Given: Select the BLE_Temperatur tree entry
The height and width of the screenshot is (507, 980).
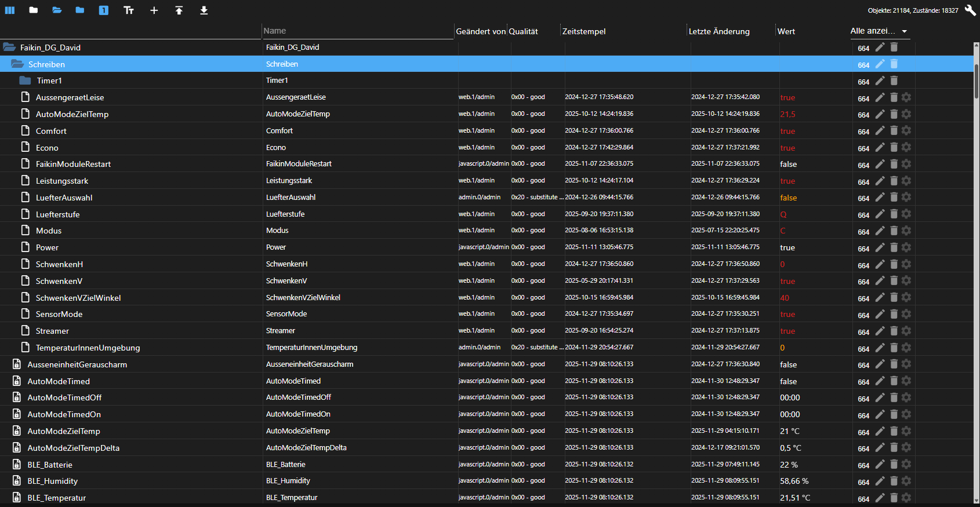Looking at the screenshot, I should 57,498.
